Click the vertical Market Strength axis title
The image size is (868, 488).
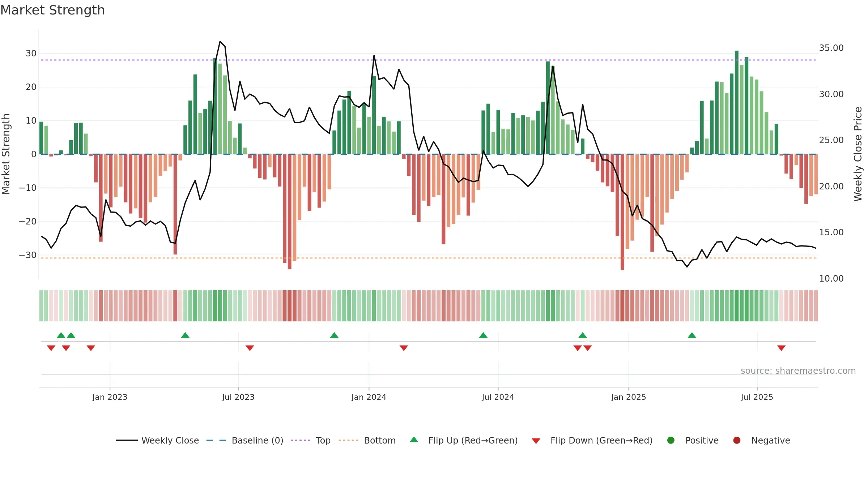(x=6, y=154)
